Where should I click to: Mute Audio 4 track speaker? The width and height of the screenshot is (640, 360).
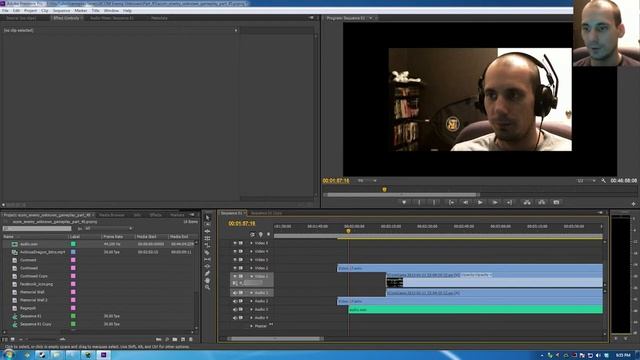click(x=235, y=318)
